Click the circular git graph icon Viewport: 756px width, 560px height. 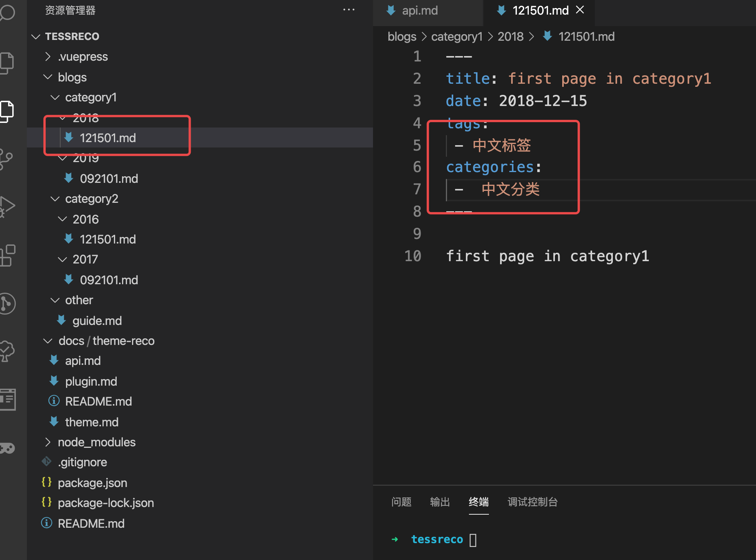coord(8,303)
